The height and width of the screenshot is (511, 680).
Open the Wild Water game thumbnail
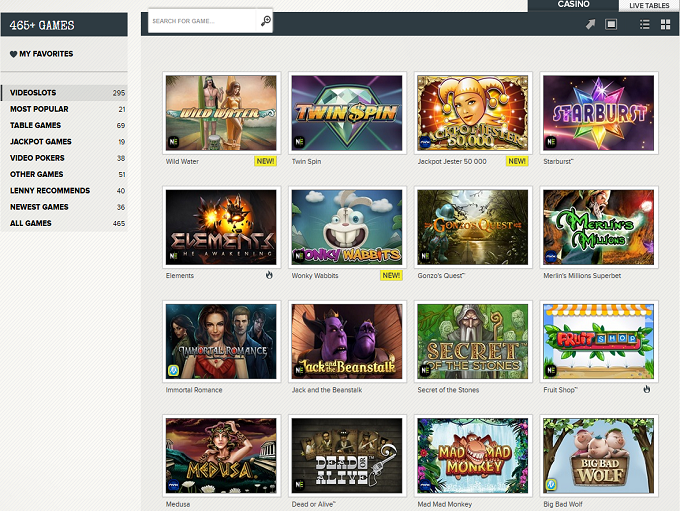(221, 113)
